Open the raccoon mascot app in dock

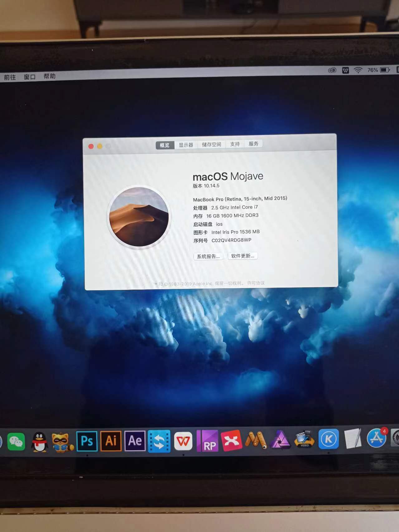pos(62,442)
